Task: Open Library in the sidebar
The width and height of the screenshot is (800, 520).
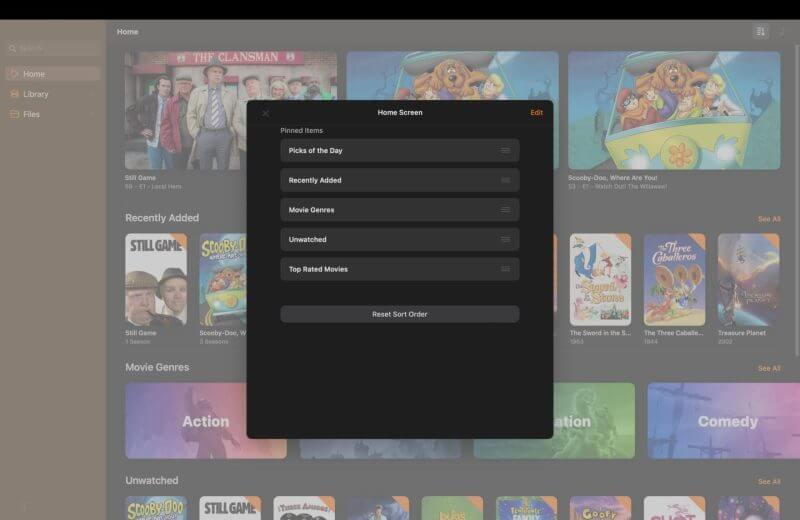Action: click(53, 94)
